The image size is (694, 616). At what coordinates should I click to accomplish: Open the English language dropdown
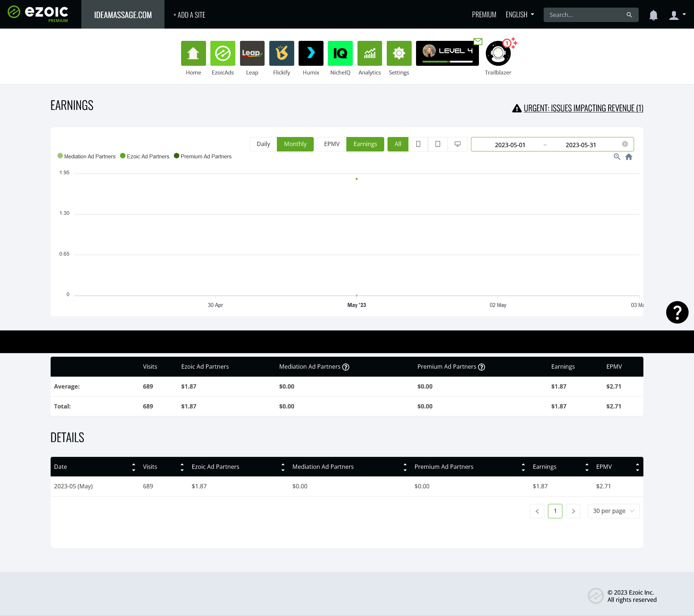(520, 15)
